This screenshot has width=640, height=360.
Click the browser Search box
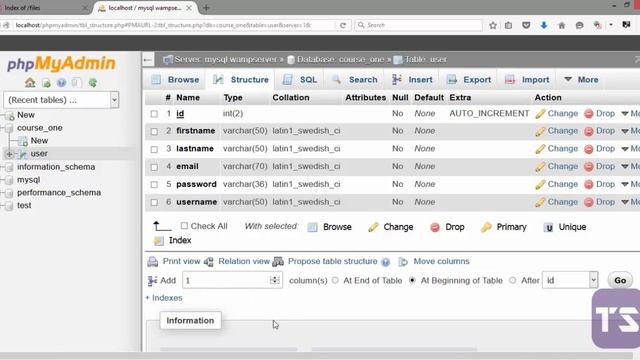point(419,25)
